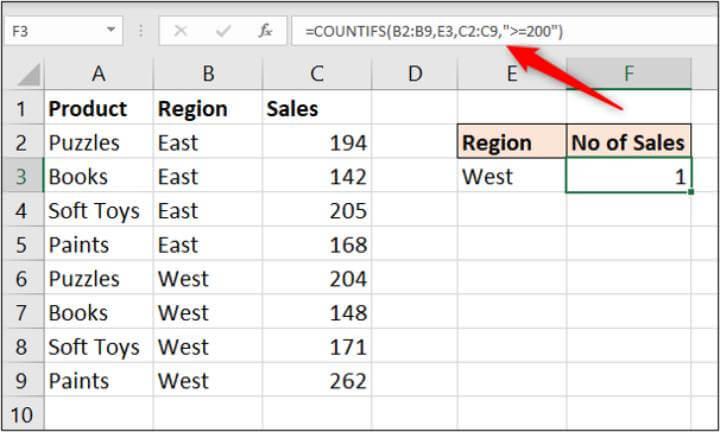Viewport: 720px width, 432px height.
Task: Select the Sales header cell
Action: point(316,108)
